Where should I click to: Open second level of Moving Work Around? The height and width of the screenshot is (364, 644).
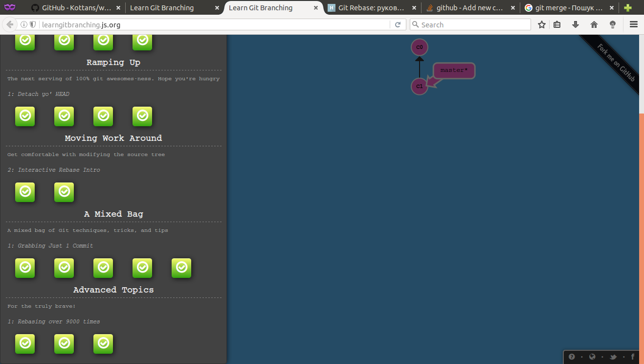64,192
